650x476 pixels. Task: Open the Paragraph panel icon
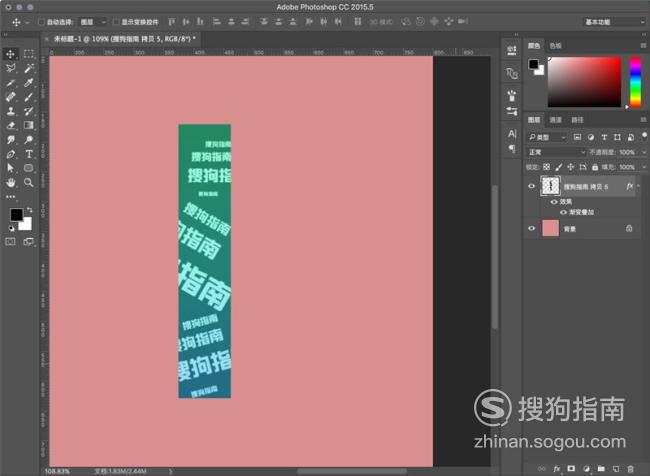(512, 148)
